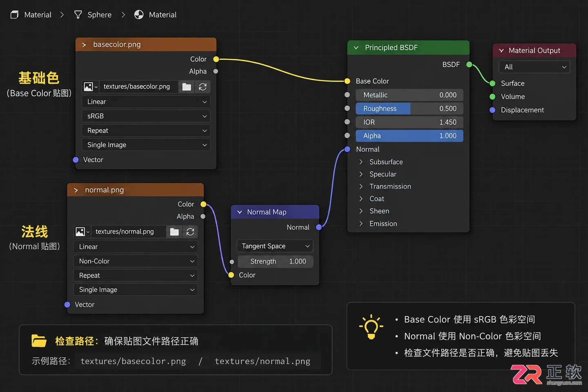This screenshot has width=588, height=392.
Task: Expand the Coat panel
Action: 361,199
